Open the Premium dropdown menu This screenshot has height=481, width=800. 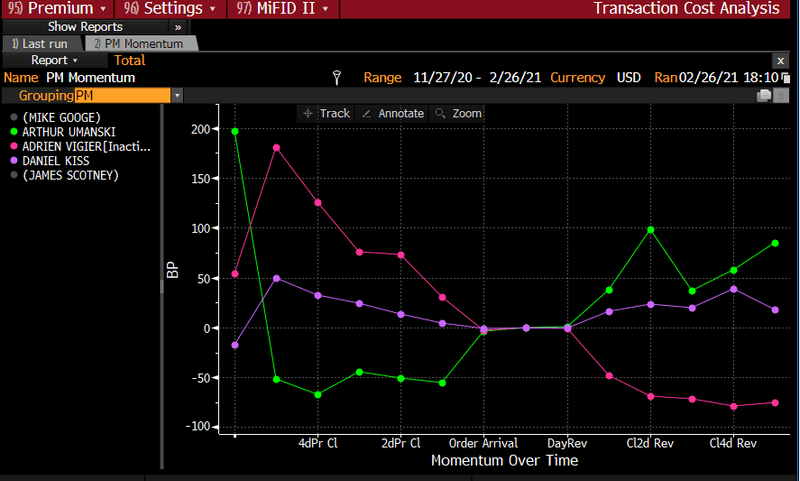56,9
